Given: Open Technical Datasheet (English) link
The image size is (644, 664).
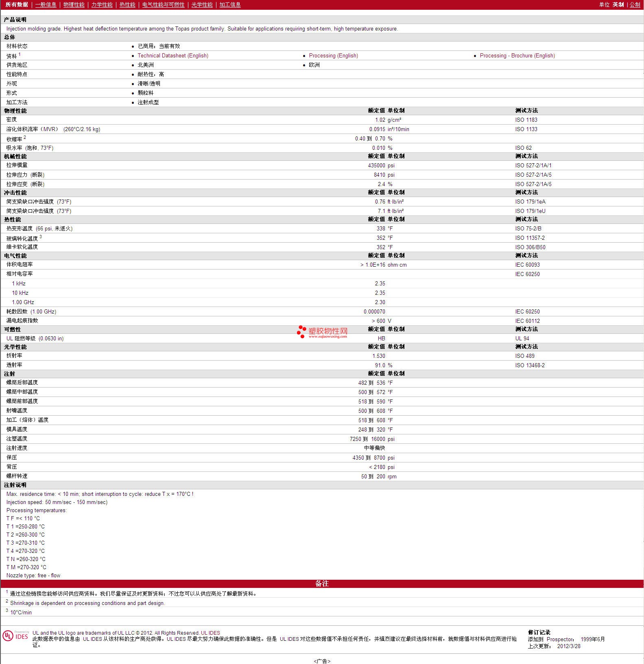Looking at the screenshot, I should click(173, 55).
